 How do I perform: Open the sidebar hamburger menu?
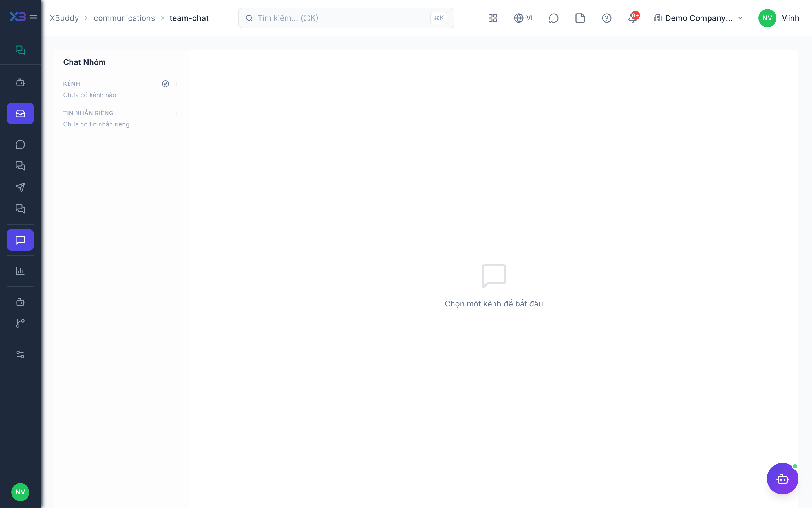(33, 18)
